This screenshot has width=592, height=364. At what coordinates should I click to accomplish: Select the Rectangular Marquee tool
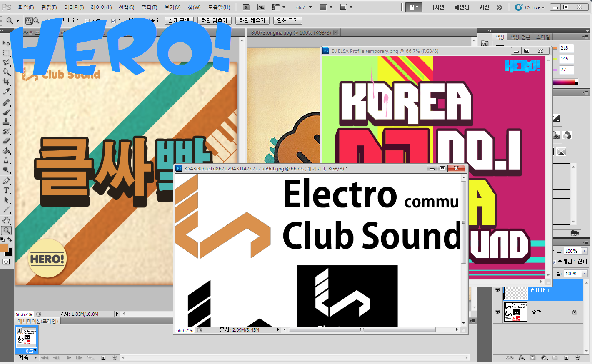(6, 53)
